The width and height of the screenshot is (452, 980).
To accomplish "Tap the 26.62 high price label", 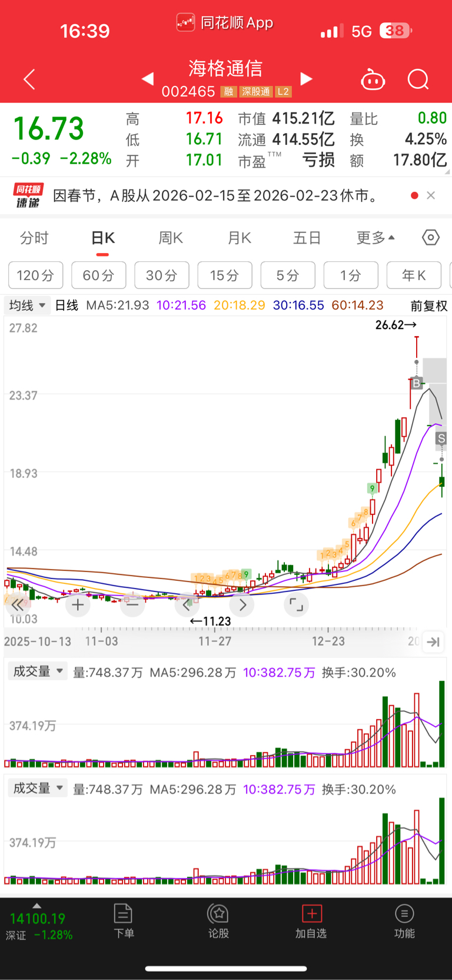I will point(395,325).
